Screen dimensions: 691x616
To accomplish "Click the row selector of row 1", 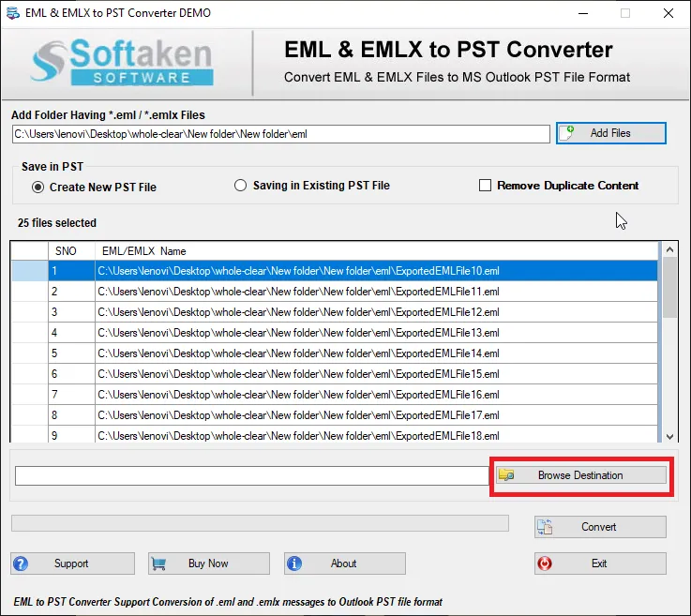I will pyautogui.click(x=29, y=271).
